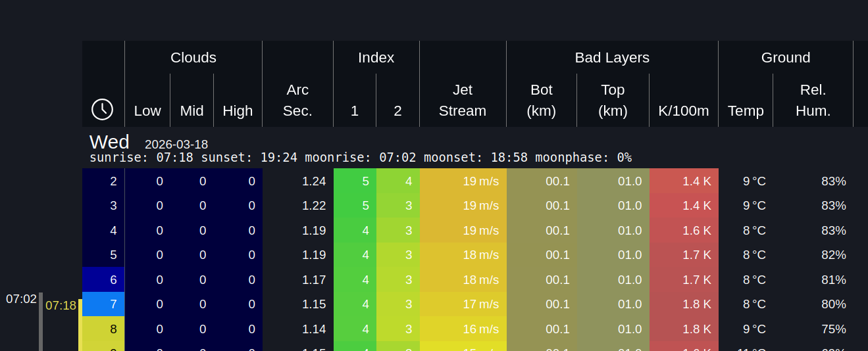Click the 07:18 sunrise time marker

(61, 306)
